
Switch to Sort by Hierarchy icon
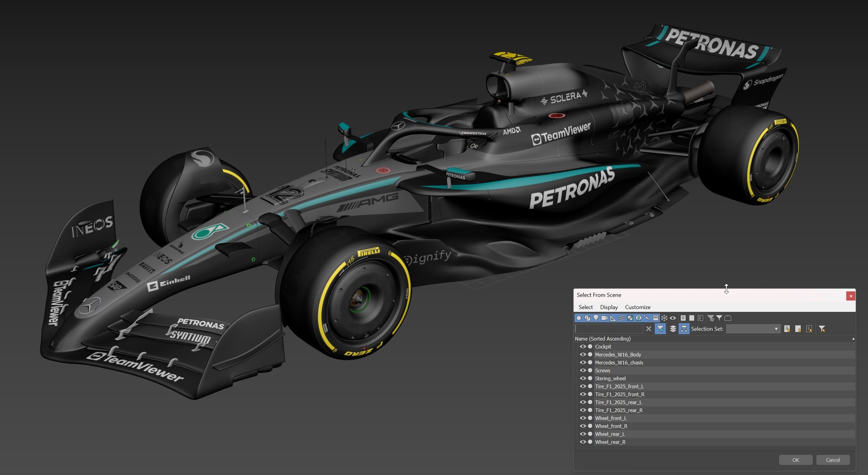coord(684,329)
